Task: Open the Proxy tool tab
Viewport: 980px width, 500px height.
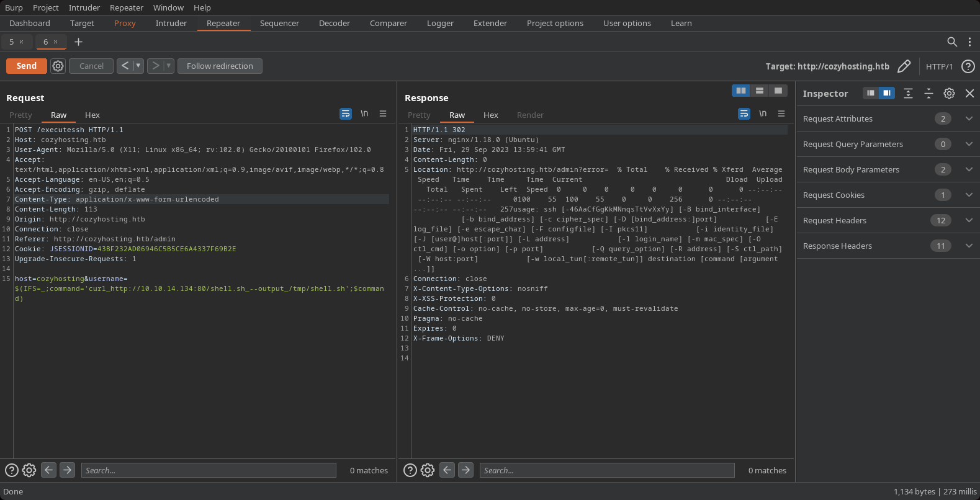Action: 125,23
